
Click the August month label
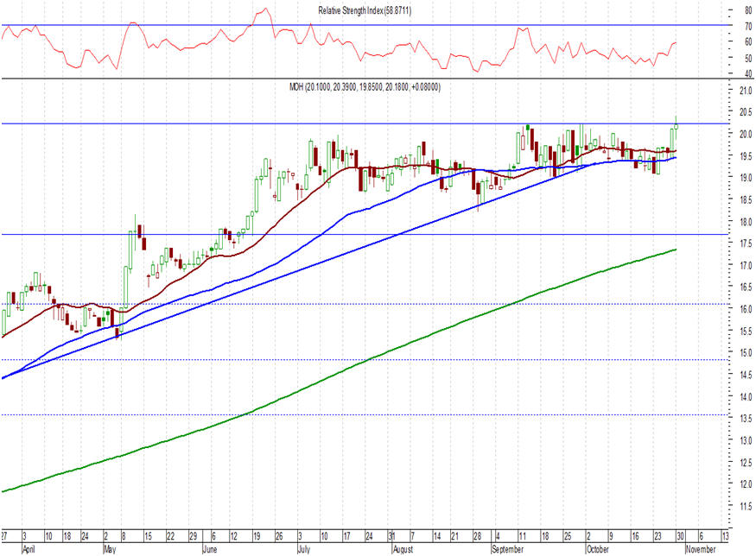(403, 549)
